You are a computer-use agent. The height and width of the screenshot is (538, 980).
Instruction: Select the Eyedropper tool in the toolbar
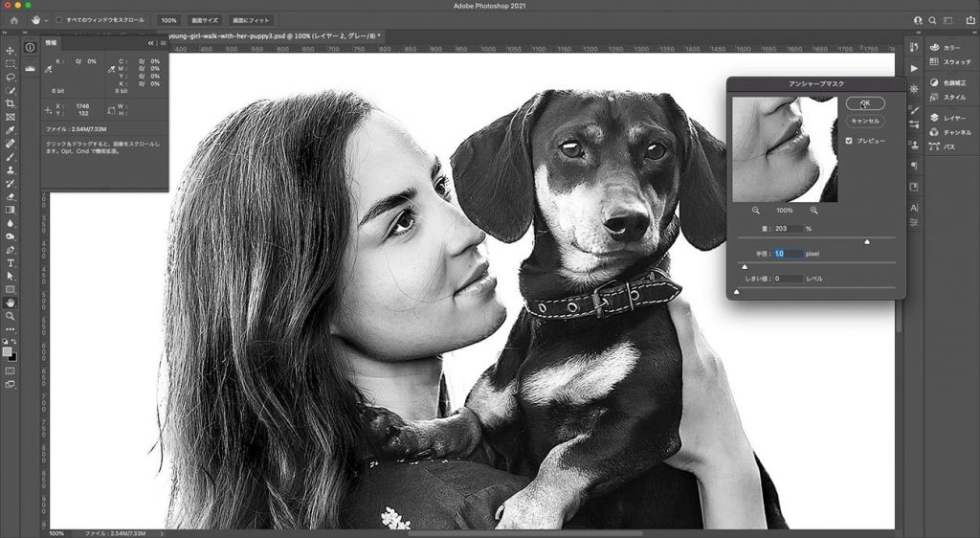tap(10, 130)
